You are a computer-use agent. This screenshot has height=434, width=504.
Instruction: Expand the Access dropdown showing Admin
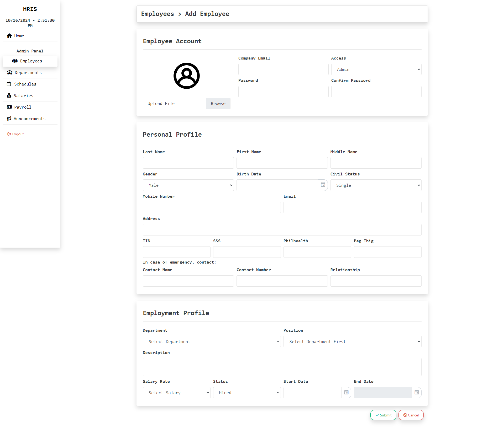[376, 69]
